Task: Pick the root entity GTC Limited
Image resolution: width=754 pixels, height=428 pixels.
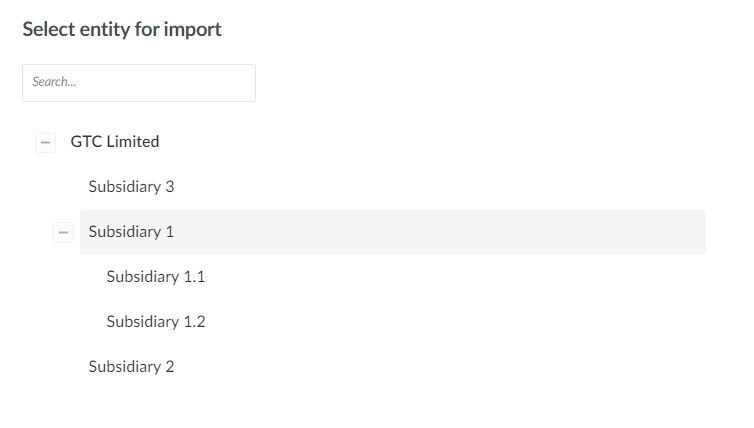Action: coord(115,142)
